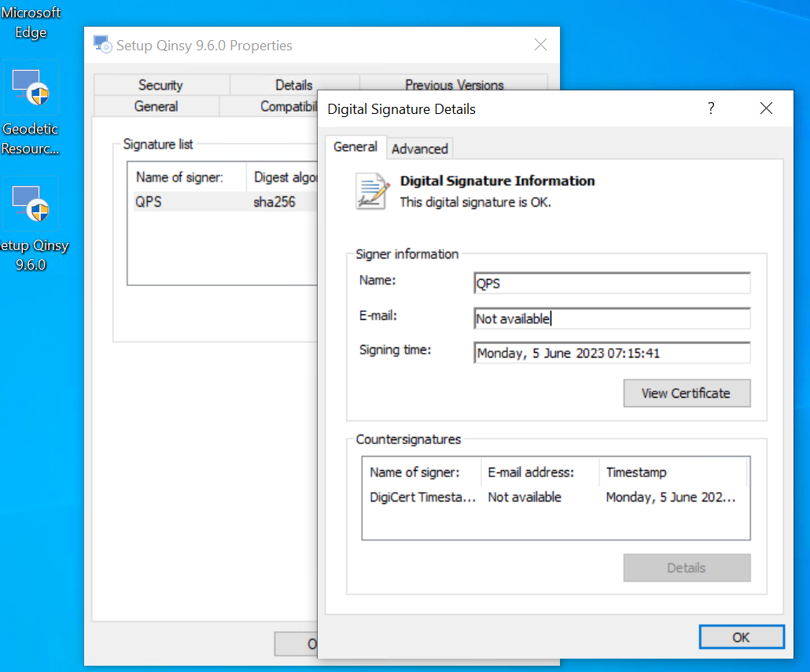Viewport: 810px width, 672px height.
Task: Select the General tab in Digital Signature Details
Action: (x=355, y=147)
